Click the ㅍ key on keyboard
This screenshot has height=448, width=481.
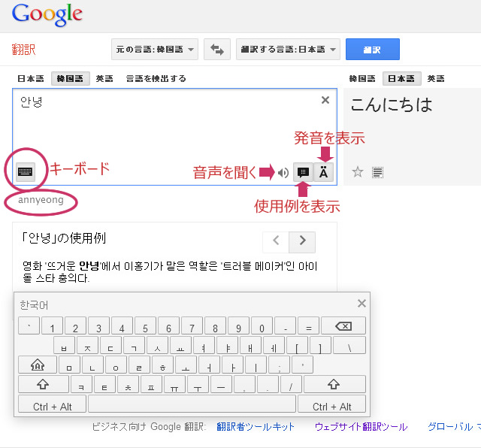click(151, 384)
